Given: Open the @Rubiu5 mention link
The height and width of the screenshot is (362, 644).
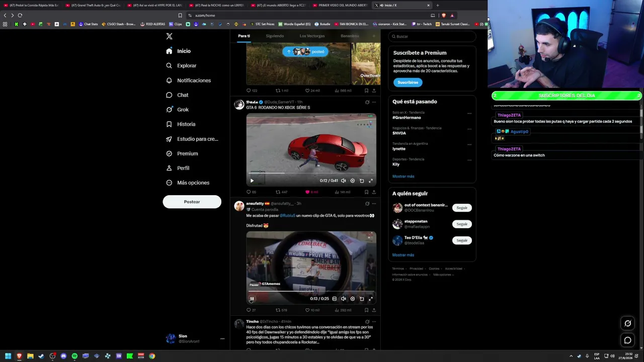Looking at the screenshot, I should [x=287, y=216].
